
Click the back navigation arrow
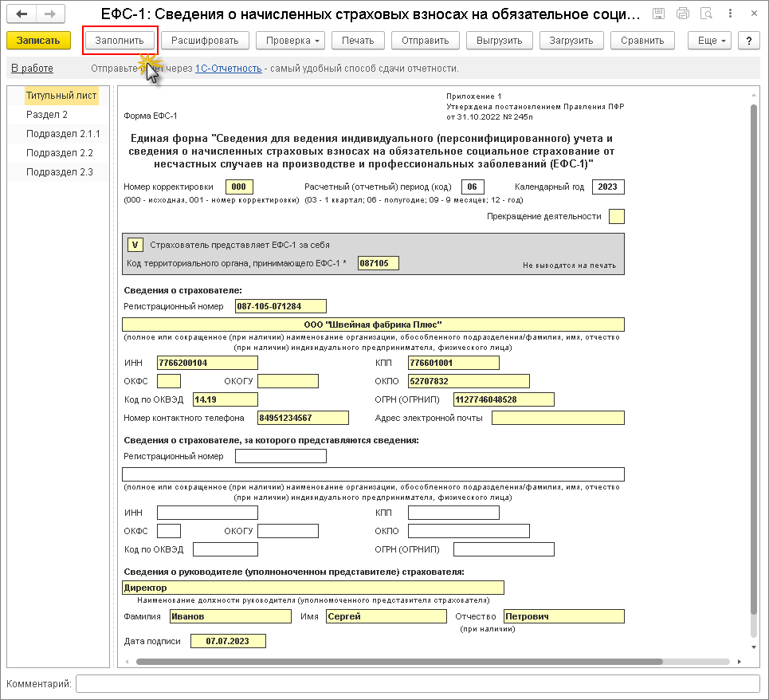pyautogui.click(x=22, y=14)
